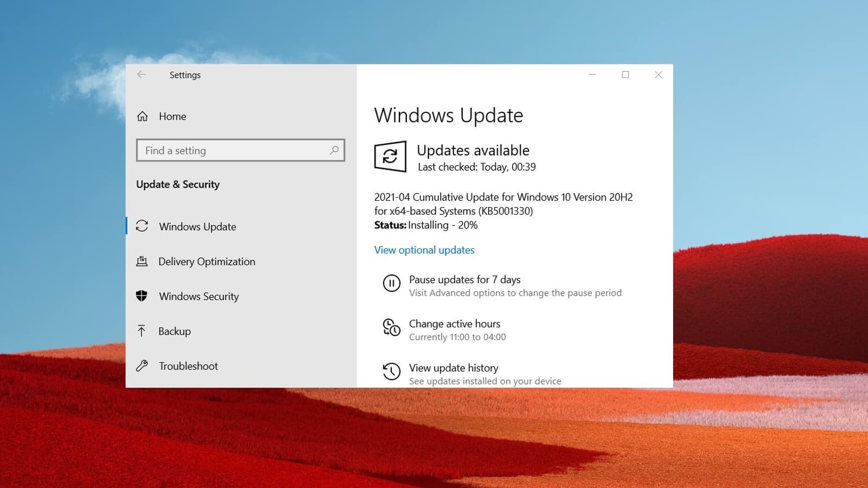Screen dimensions: 868x488
Task: Click the search magnifier icon
Action: pos(334,150)
